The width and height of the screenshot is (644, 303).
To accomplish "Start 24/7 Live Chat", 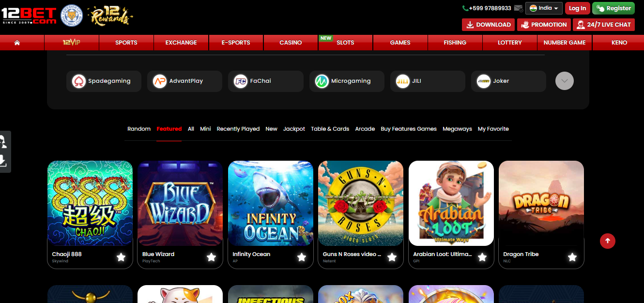I will tap(603, 25).
